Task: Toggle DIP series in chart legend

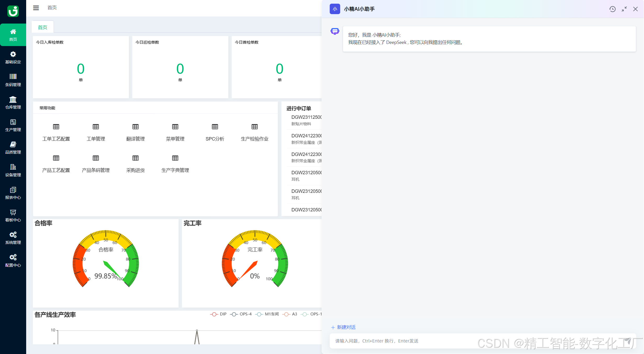Action: [219, 314]
